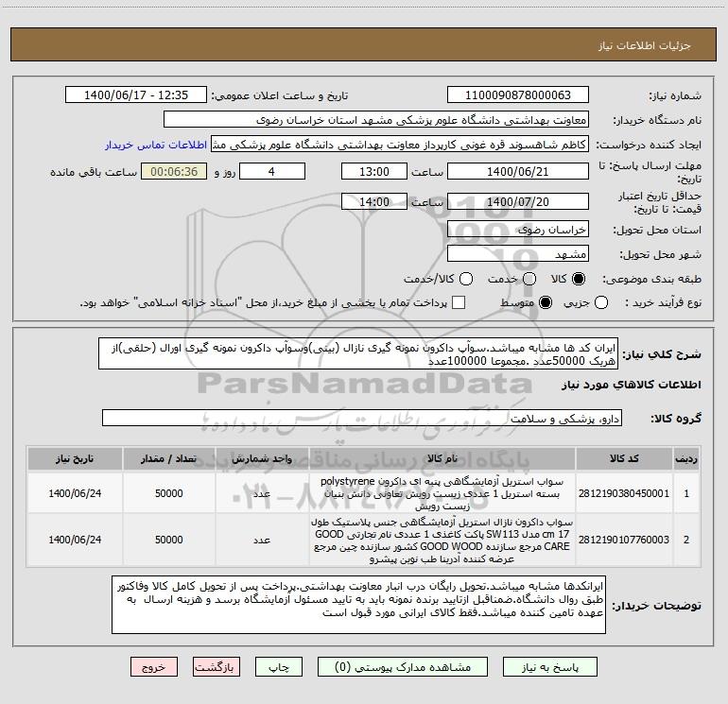Viewport: 728px width, 704px height.
Task: Select product code 2812190380450001
Action: (624, 493)
